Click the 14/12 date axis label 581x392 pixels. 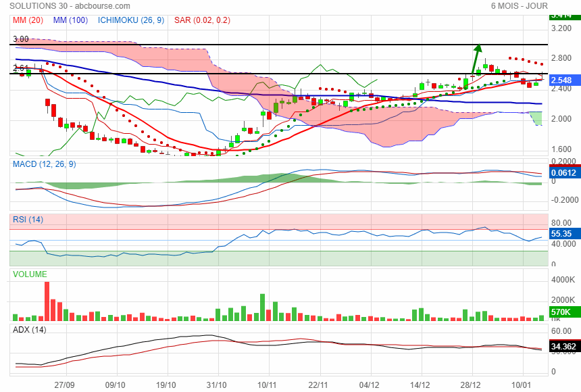tap(420, 385)
